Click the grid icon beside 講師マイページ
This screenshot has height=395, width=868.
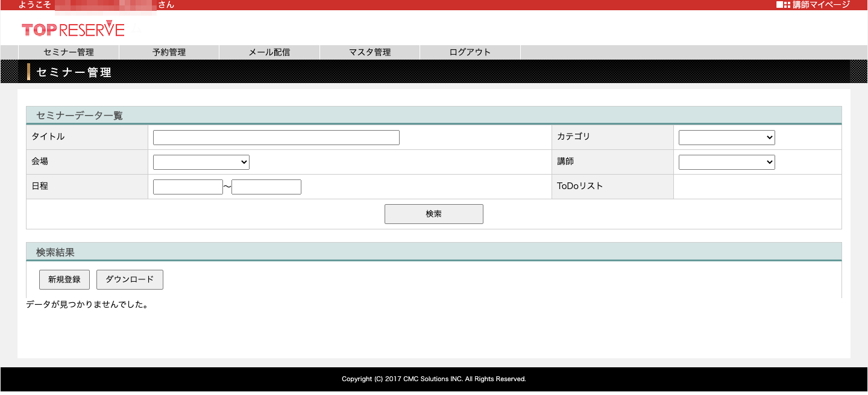[782, 5]
